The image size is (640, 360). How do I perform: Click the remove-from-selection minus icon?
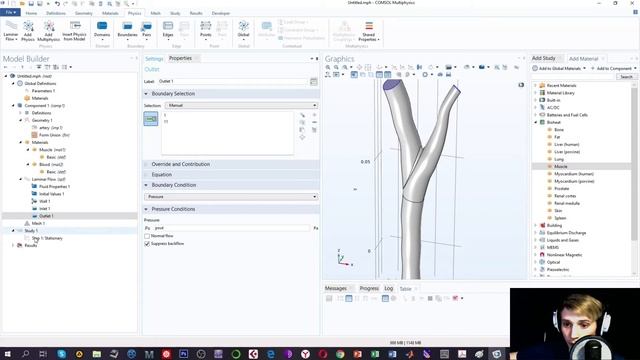pos(314,122)
